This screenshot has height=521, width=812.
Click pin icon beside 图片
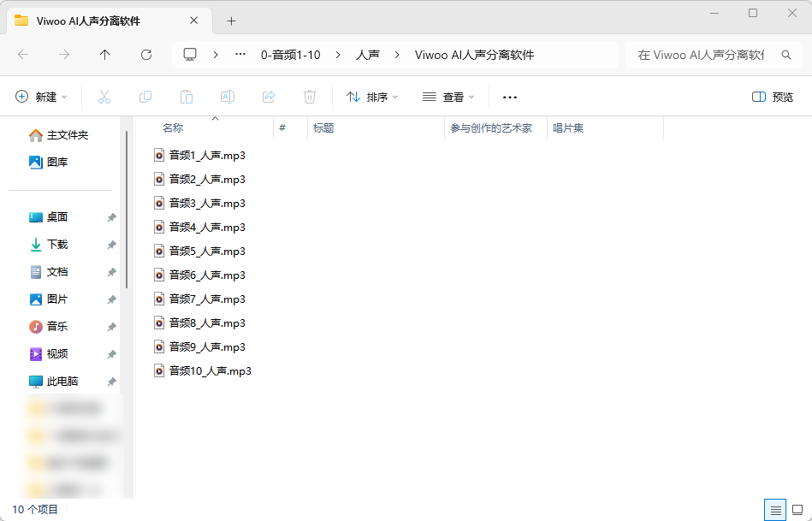[x=111, y=300]
